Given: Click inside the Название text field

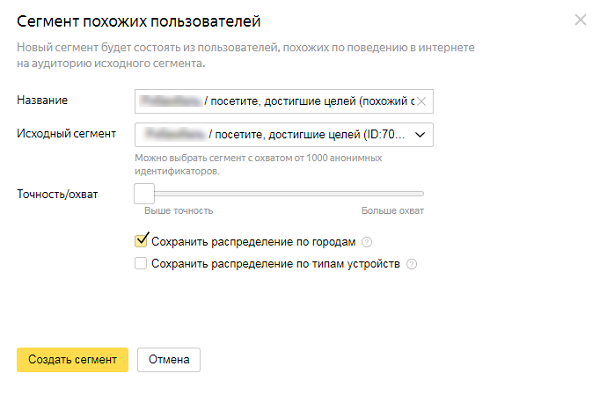Looking at the screenshot, I should 280,101.
